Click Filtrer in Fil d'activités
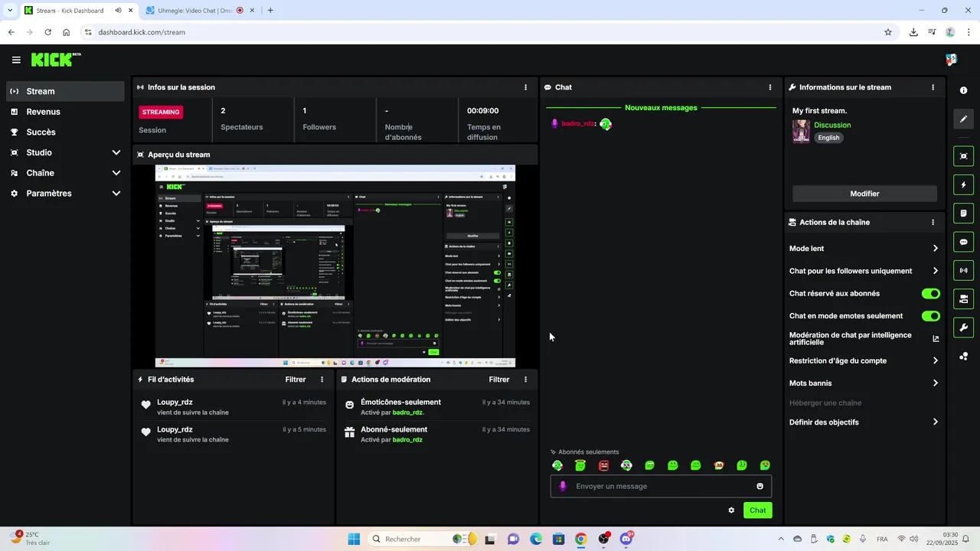The width and height of the screenshot is (980, 551). click(x=296, y=380)
